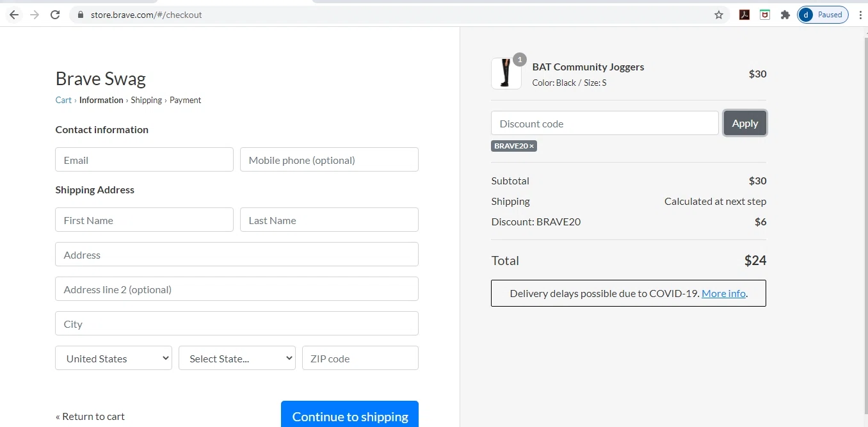The height and width of the screenshot is (427, 868).
Task: Click Continue to shipping
Action: pyautogui.click(x=350, y=414)
